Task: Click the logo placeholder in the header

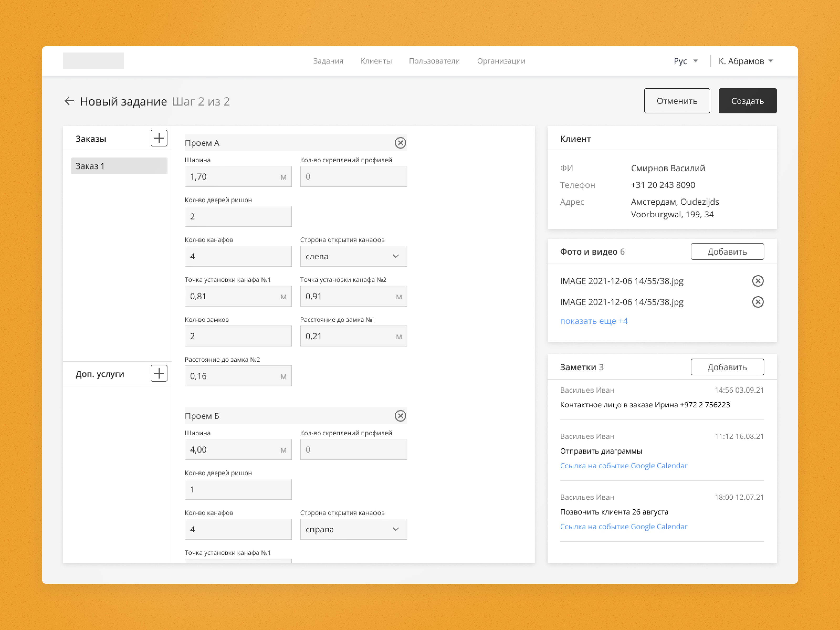Action: coord(93,61)
